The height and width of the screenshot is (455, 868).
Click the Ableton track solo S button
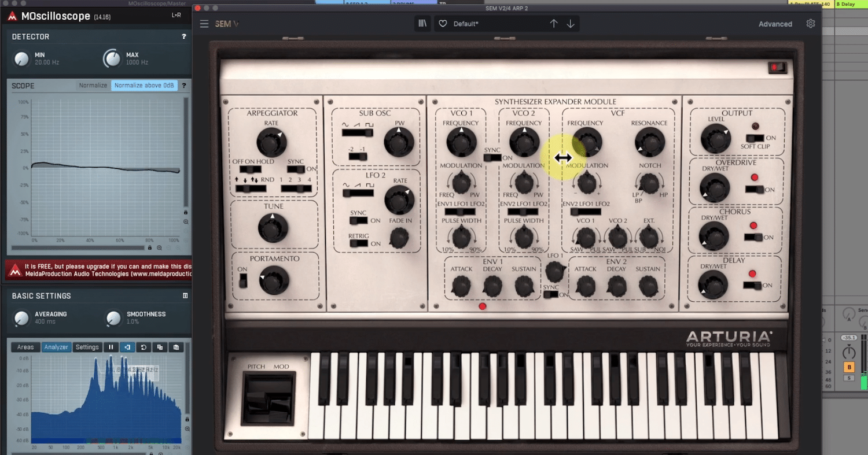click(x=849, y=378)
